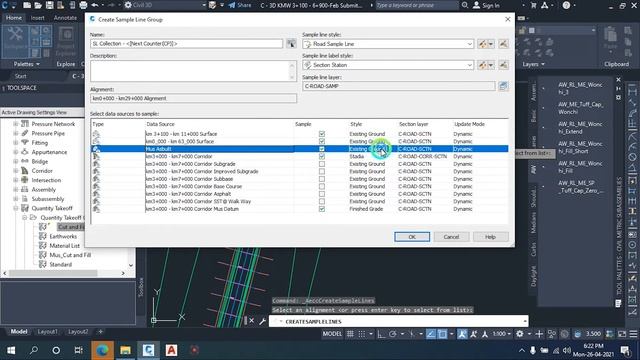Click the Help button in the dialog

click(x=490, y=237)
